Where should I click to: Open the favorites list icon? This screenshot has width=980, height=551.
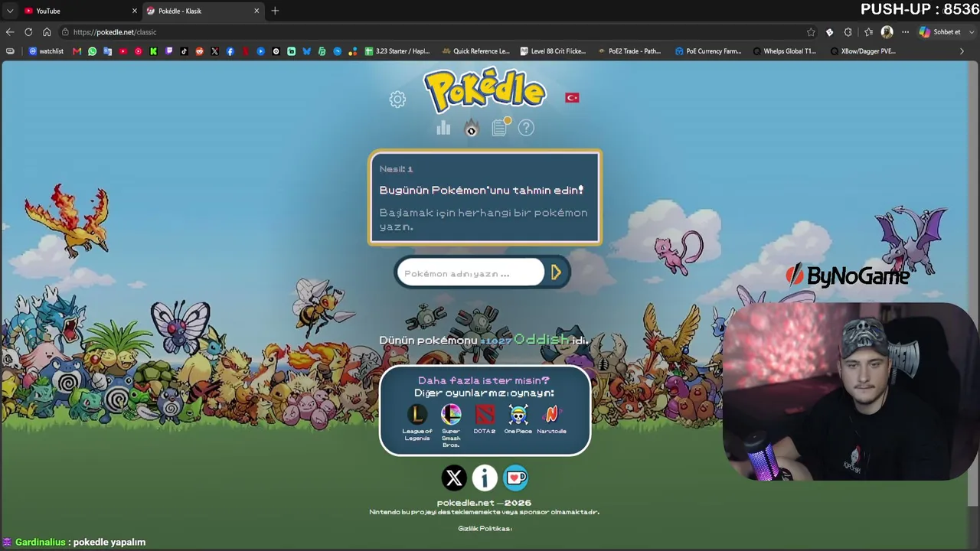868,32
